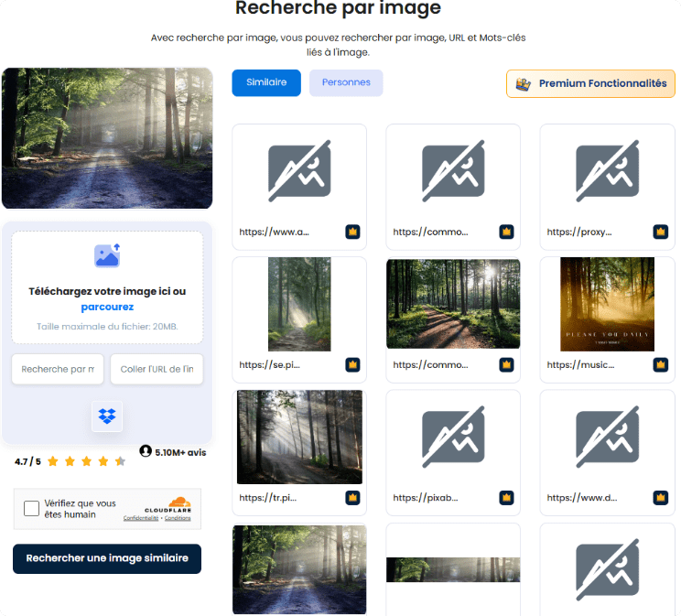Click the first rating star
Image resolution: width=681 pixels, height=616 pixels.
(x=53, y=461)
